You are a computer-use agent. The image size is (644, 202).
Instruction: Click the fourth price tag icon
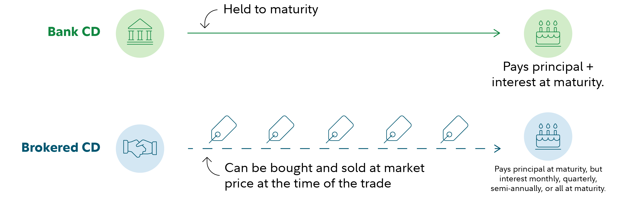click(398, 129)
